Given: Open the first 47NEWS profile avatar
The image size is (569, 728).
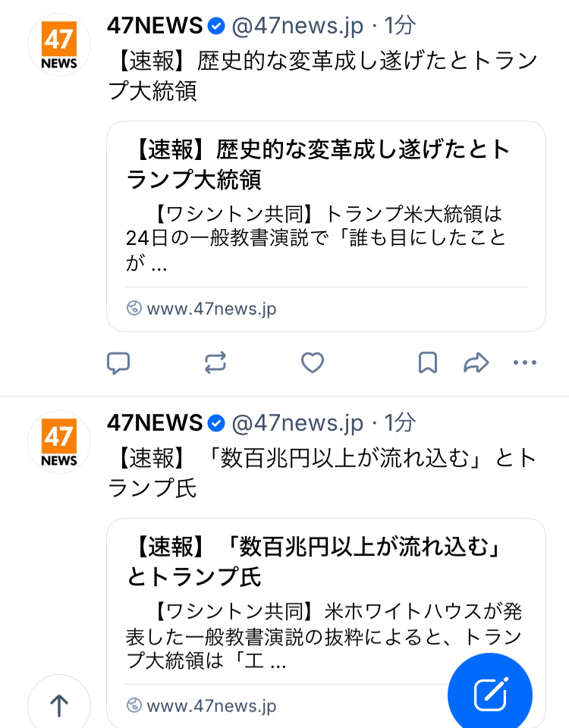Looking at the screenshot, I should click(59, 45).
